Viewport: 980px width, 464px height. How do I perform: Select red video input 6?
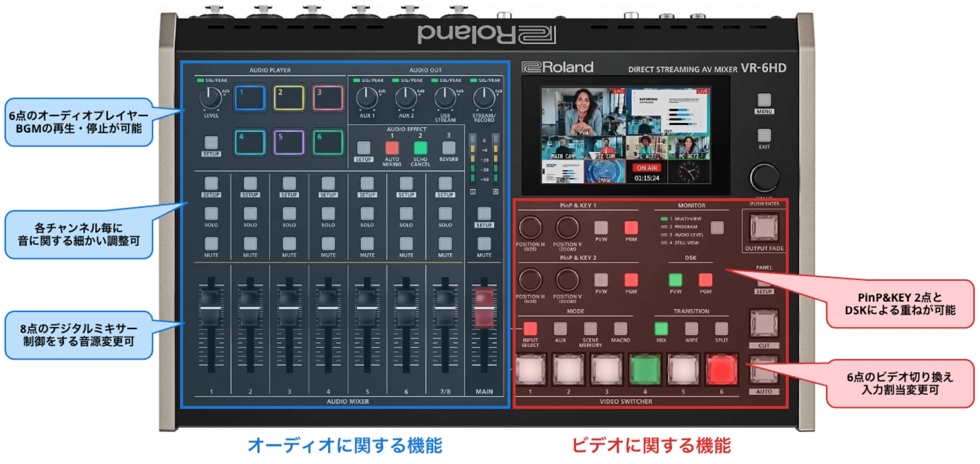pyautogui.click(x=721, y=369)
